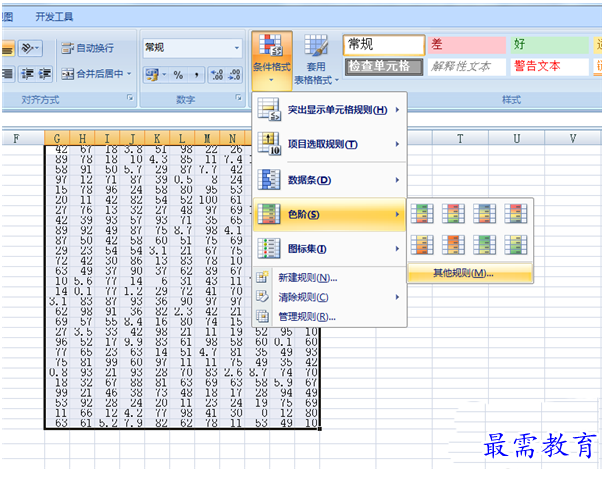Apply the 差 cell style
The image size is (605, 477).
tap(467, 45)
